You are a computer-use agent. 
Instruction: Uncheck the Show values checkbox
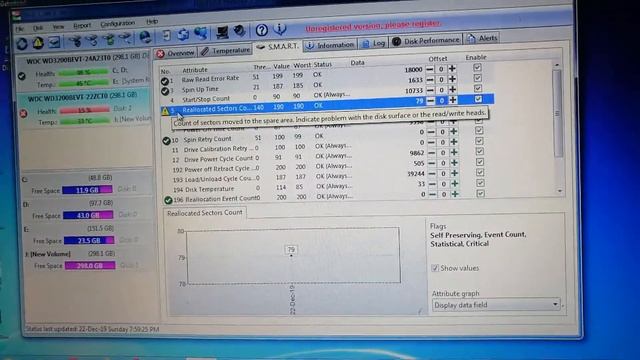435,268
